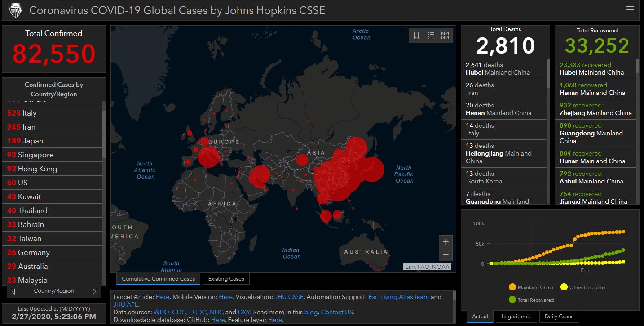Click the 26 deaths Iran entry
Image resolution: width=644 pixels, height=326 pixels.
click(503, 89)
